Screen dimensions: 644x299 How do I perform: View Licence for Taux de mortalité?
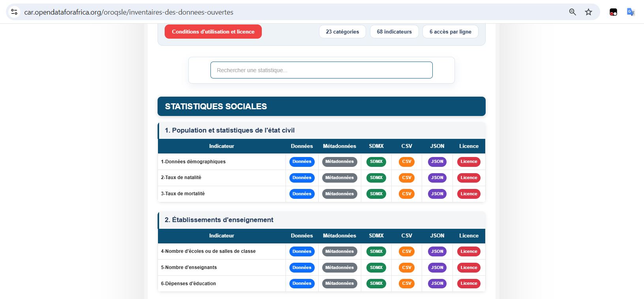469,194
